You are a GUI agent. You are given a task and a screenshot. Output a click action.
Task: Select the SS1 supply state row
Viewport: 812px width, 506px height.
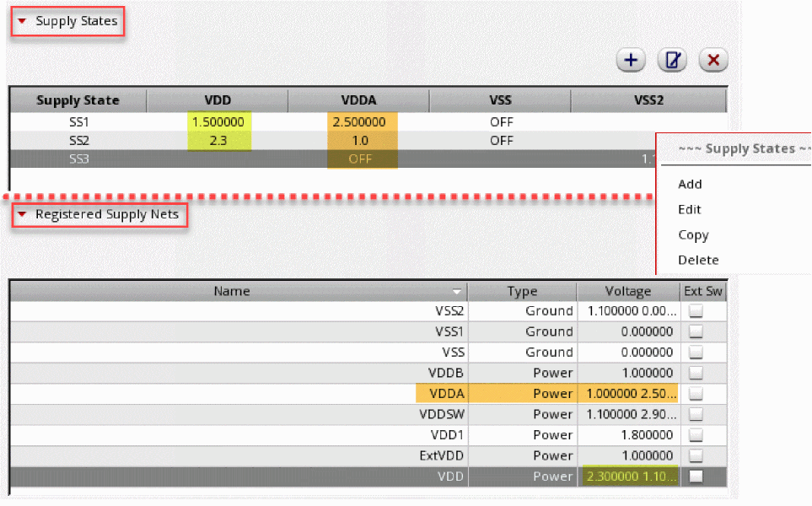point(368,122)
